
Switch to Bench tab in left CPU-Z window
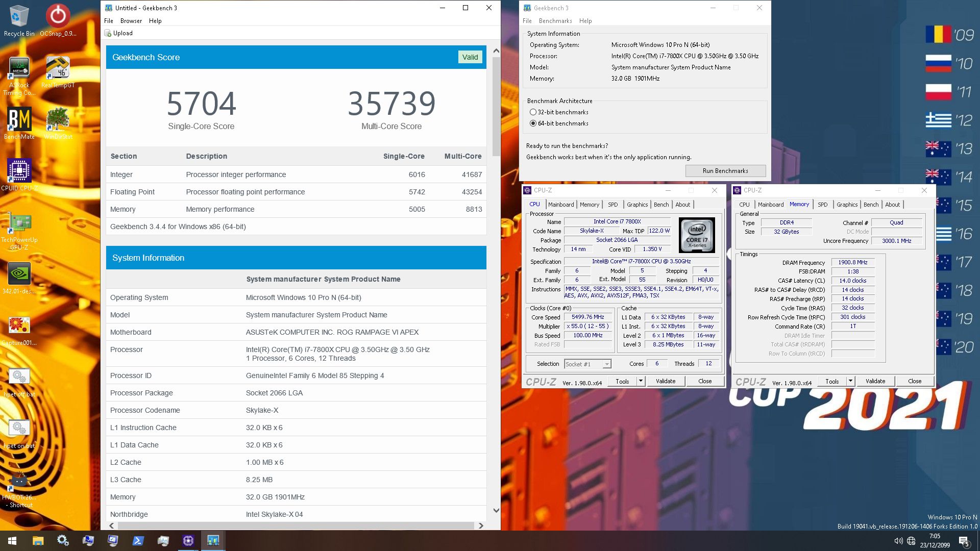pyautogui.click(x=661, y=205)
